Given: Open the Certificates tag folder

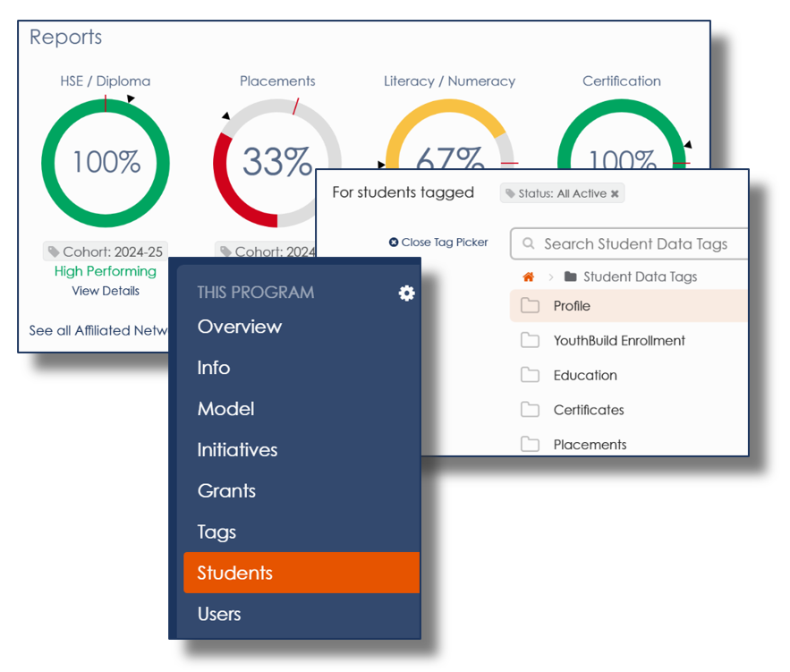Looking at the screenshot, I should click(x=629, y=410).
